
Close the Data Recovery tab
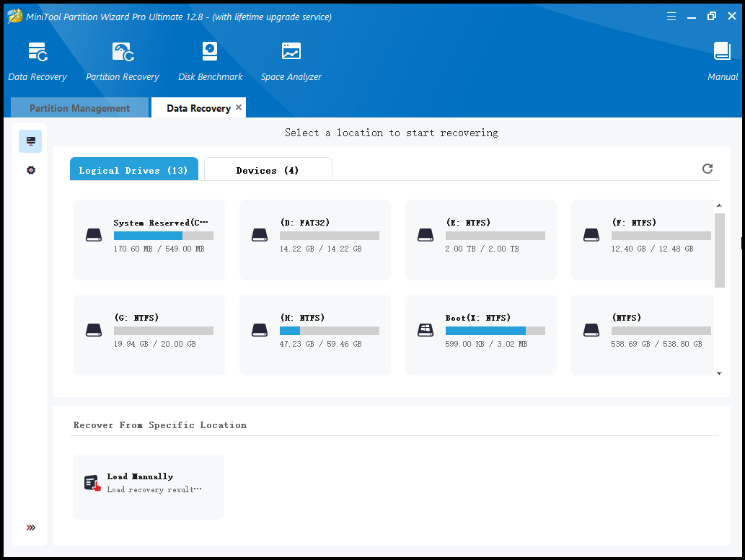(x=239, y=107)
